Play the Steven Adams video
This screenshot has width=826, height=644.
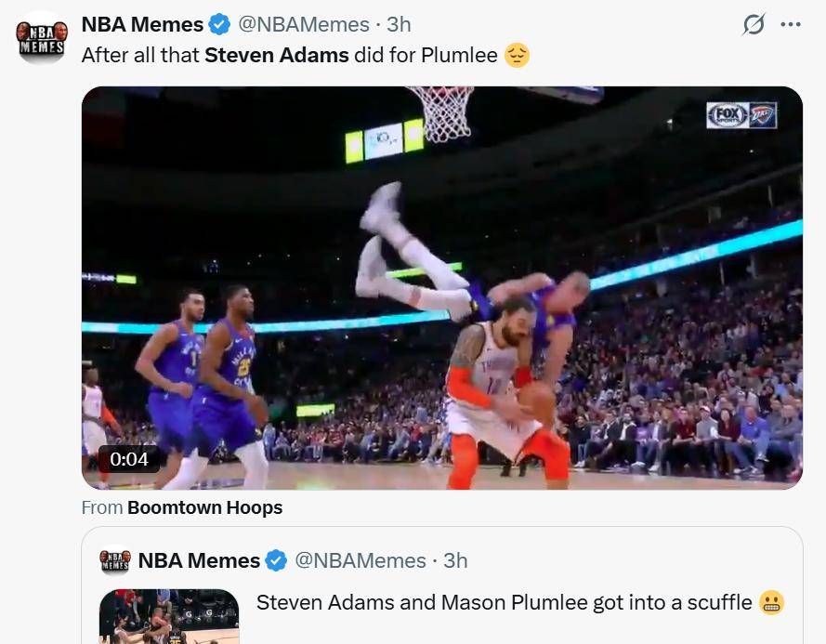pyautogui.click(x=442, y=288)
